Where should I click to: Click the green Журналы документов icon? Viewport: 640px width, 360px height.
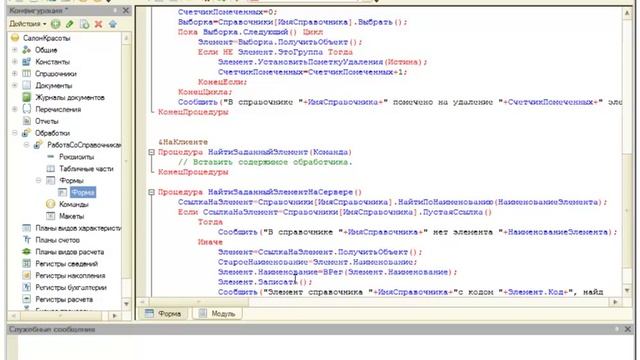[27, 97]
